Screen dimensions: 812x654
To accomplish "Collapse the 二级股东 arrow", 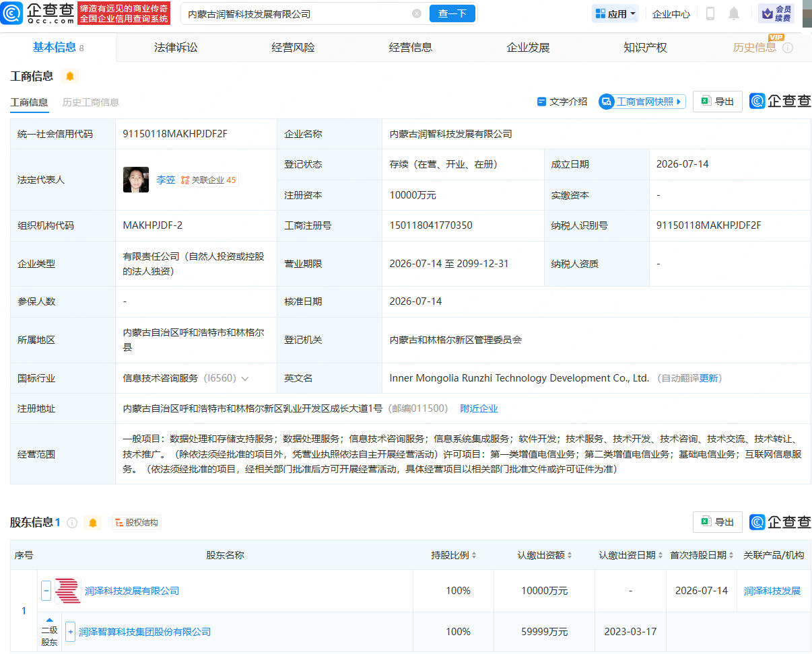I will pos(49,620).
